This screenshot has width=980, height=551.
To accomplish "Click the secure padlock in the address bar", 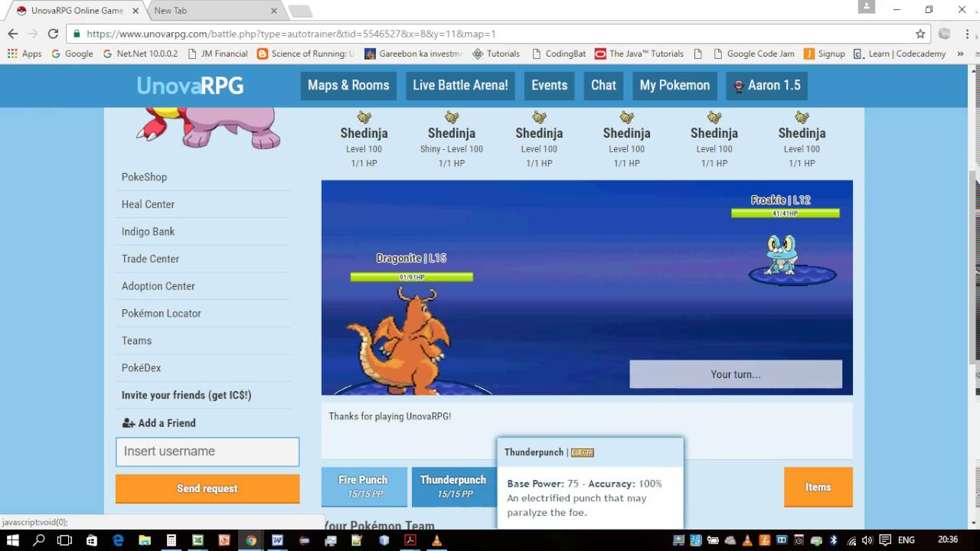I will 76,34.
